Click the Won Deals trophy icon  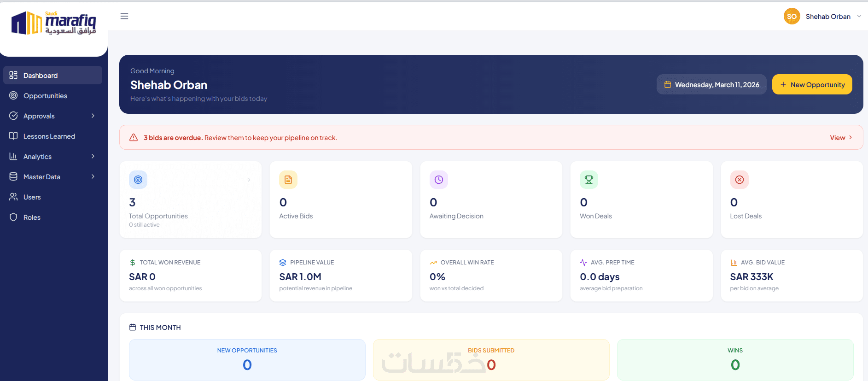coord(589,180)
